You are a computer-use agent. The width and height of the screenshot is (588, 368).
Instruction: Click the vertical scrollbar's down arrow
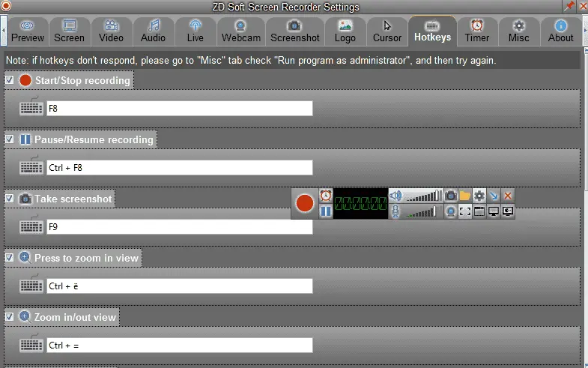(x=586, y=365)
